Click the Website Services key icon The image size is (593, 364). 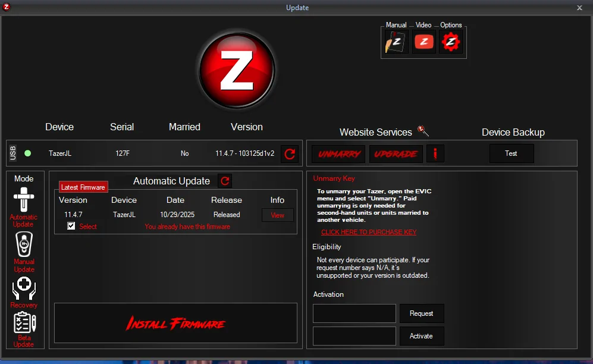423,131
